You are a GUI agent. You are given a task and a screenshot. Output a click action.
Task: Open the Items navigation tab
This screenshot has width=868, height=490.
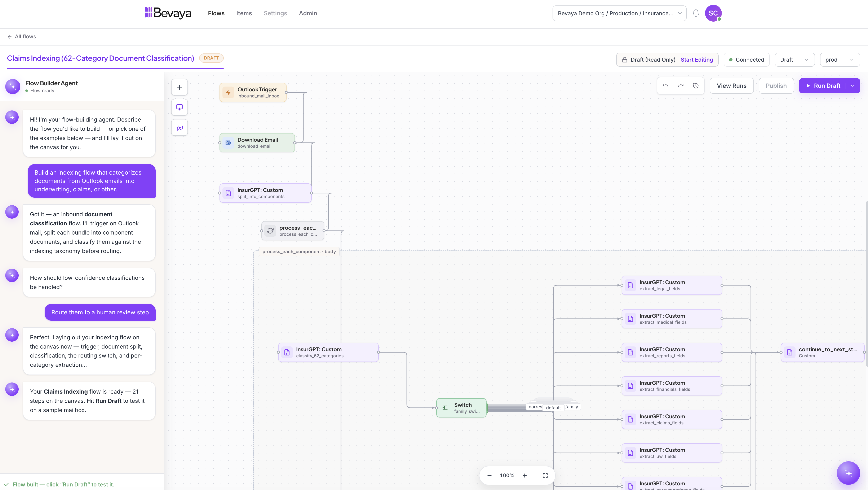244,13
